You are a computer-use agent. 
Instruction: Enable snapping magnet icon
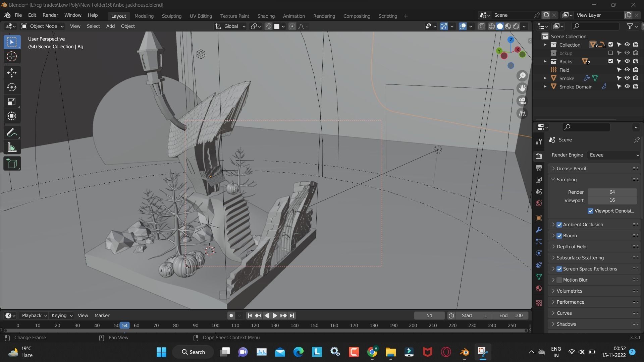coord(268,26)
